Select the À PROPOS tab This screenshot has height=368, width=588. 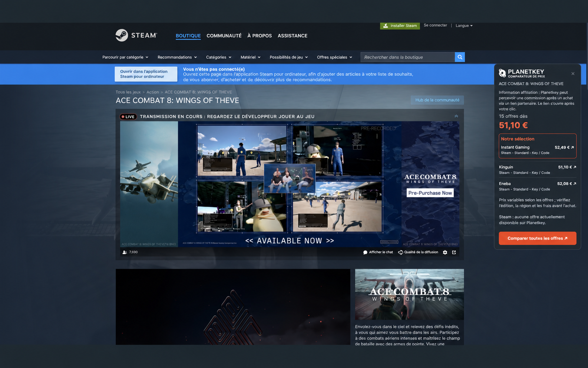pyautogui.click(x=260, y=36)
